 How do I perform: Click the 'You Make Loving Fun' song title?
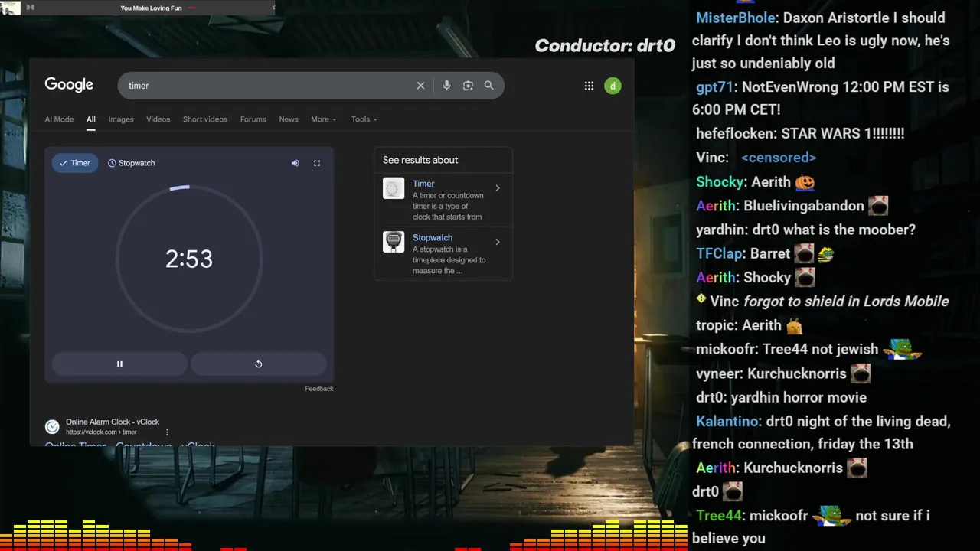coord(151,8)
